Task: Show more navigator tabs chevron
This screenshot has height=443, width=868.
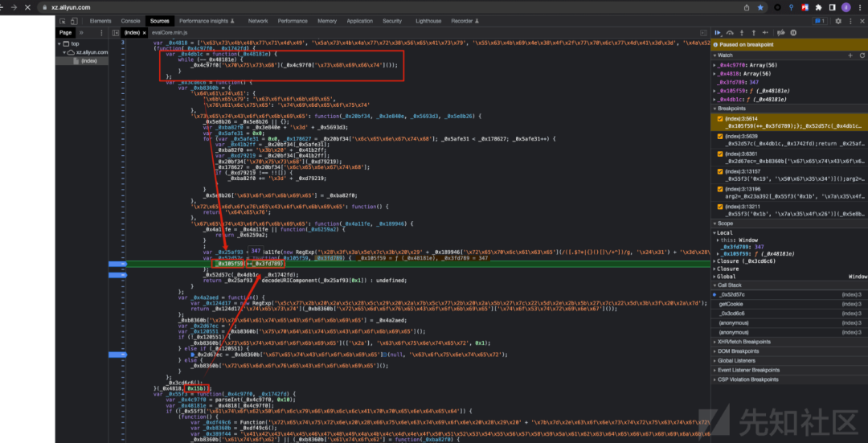Action: click(x=82, y=33)
